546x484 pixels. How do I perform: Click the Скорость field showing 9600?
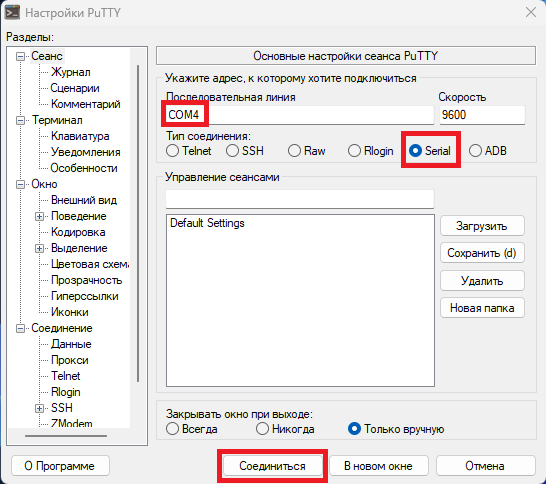pos(482,115)
